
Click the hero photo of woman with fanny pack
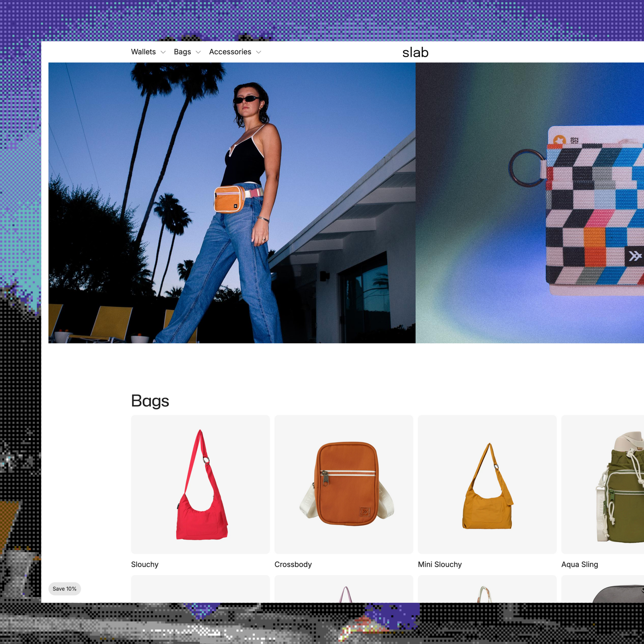point(232,203)
